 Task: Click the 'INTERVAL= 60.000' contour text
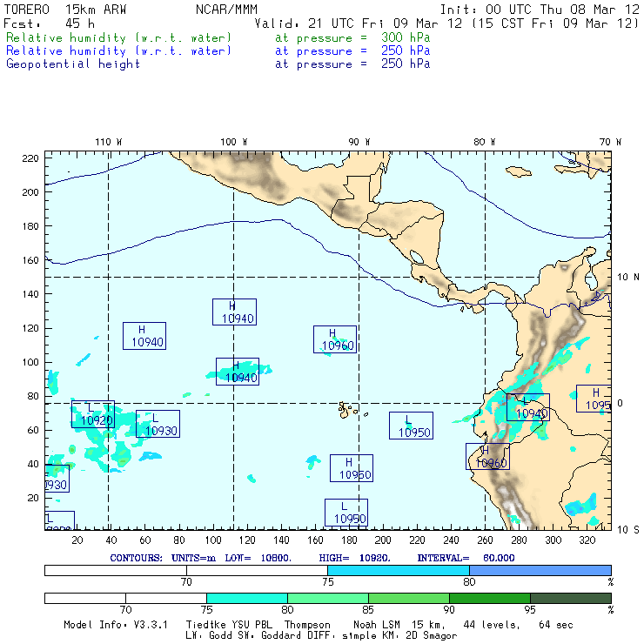(466, 558)
